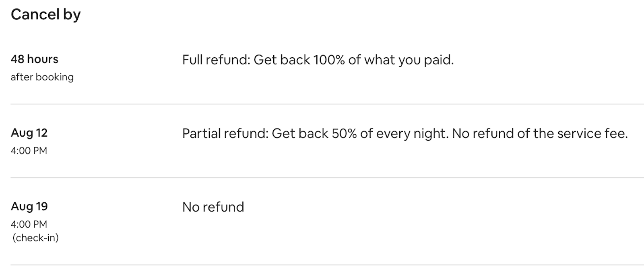
Task: Select the "Aug 19" deadline date
Action: coord(29,206)
